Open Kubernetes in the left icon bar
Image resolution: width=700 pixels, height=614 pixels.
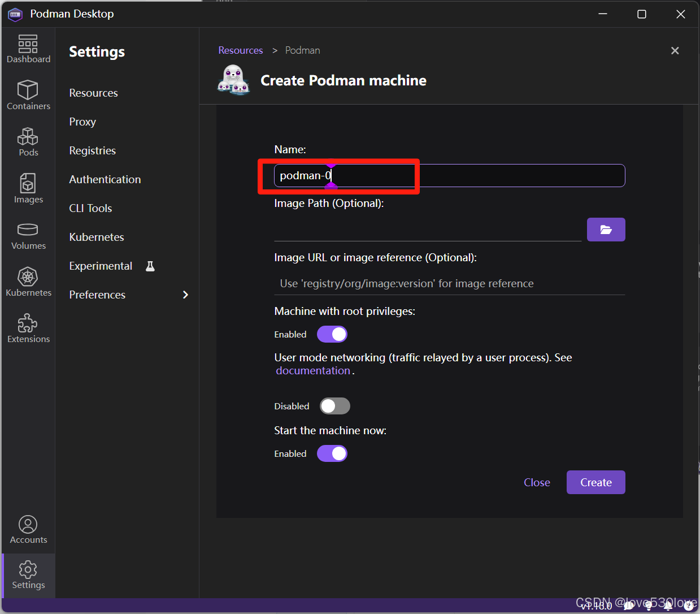28,282
